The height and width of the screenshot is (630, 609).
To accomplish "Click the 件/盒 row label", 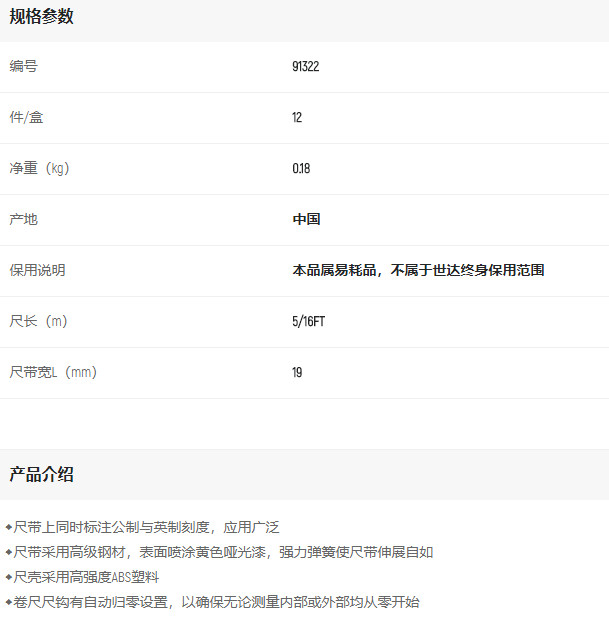I will (x=27, y=117).
